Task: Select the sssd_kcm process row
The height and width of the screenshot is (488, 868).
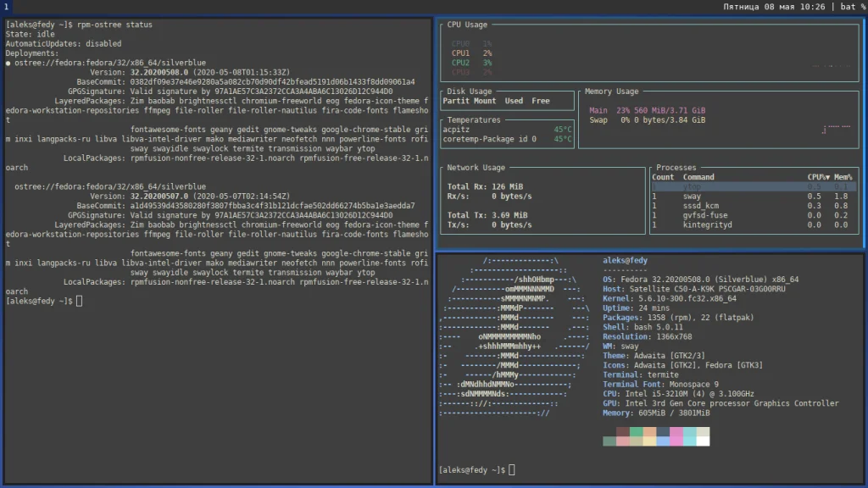Action: [754, 206]
